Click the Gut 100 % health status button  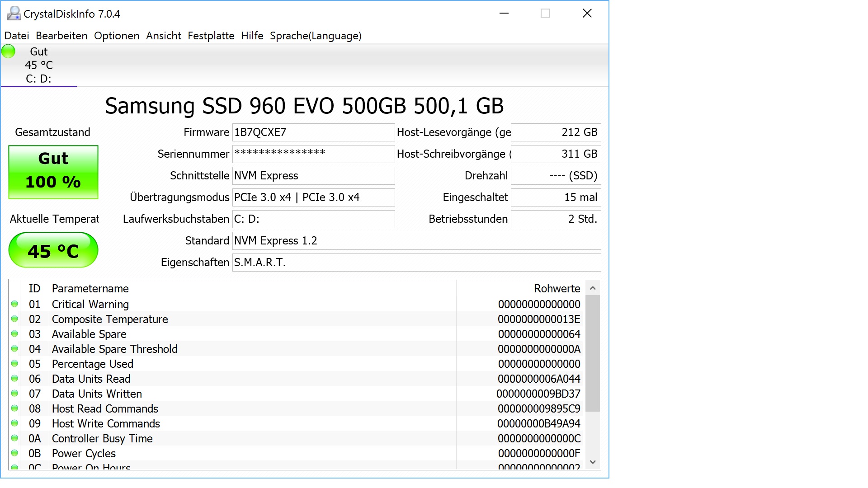tap(53, 172)
